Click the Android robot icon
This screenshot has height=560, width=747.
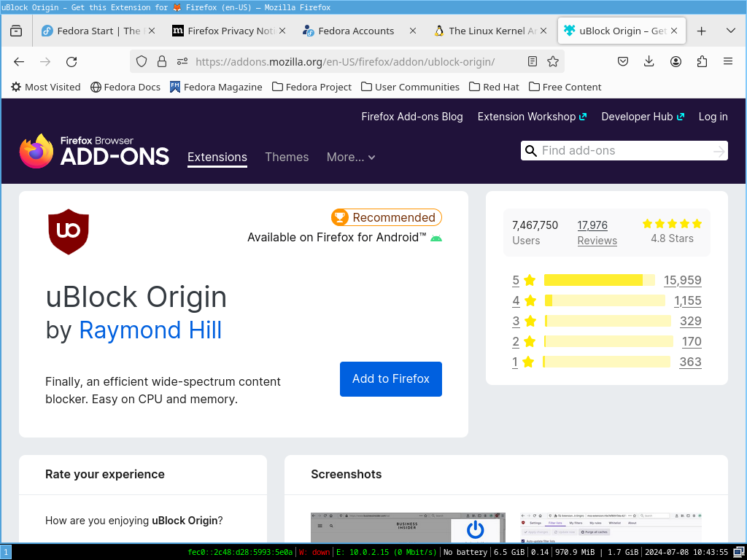436,238
